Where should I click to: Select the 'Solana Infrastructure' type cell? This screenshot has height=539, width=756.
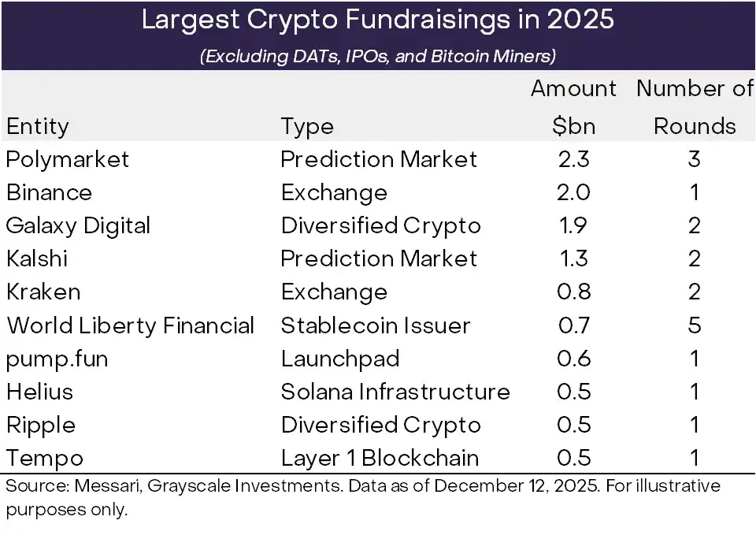(395, 392)
